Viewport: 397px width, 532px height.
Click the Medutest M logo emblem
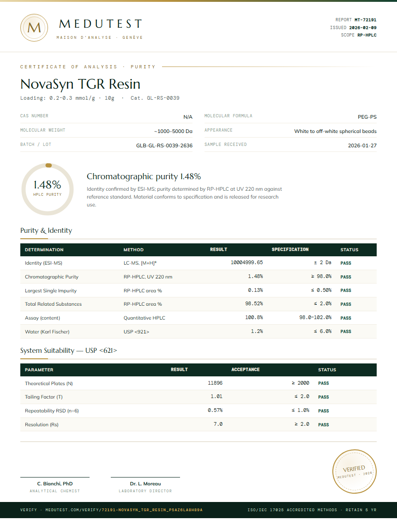click(34, 28)
